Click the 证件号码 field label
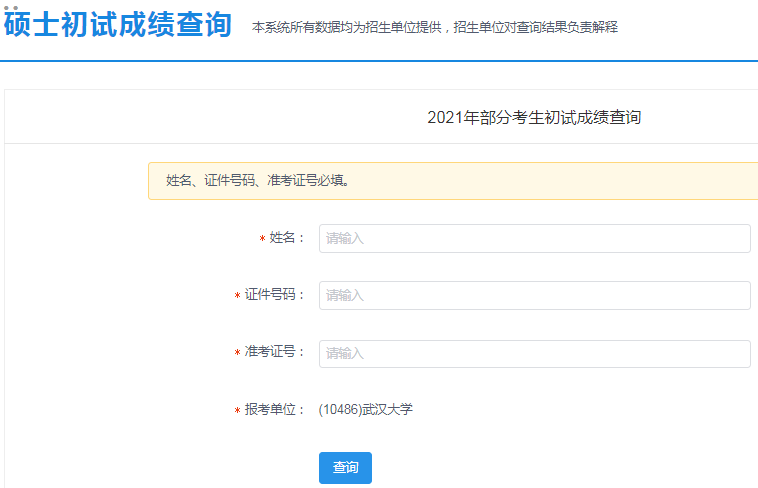The height and width of the screenshot is (488, 758). (275, 295)
